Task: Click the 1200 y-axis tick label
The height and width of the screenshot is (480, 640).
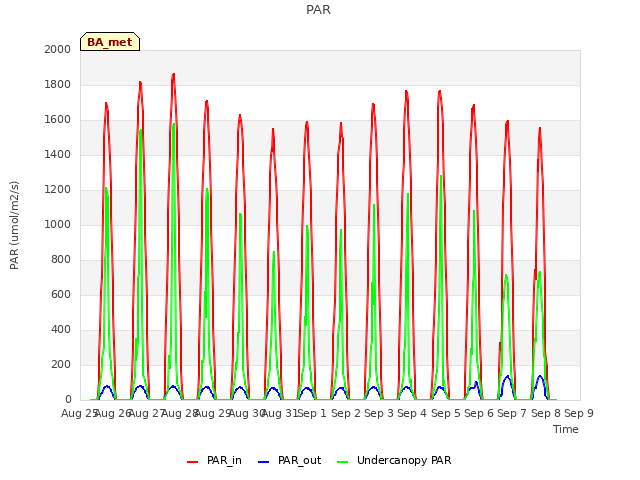Action: click(x=58, y=189)
